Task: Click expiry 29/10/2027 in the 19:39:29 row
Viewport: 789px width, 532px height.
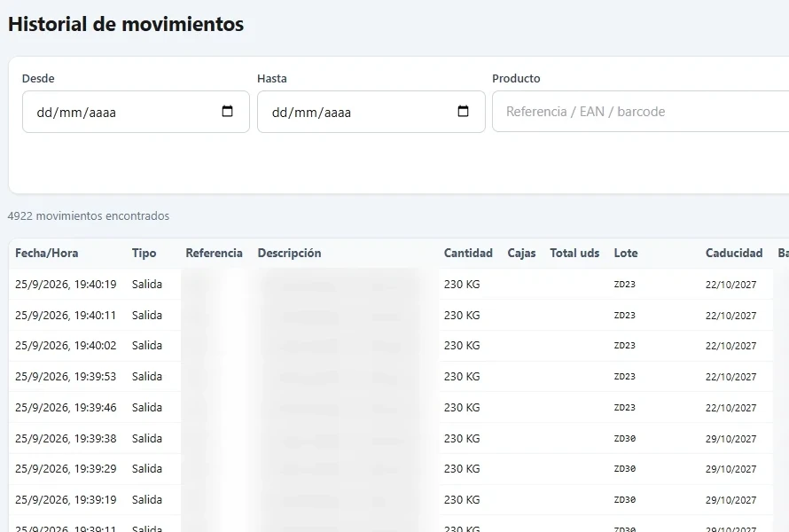Action: [x=730, y=470]
